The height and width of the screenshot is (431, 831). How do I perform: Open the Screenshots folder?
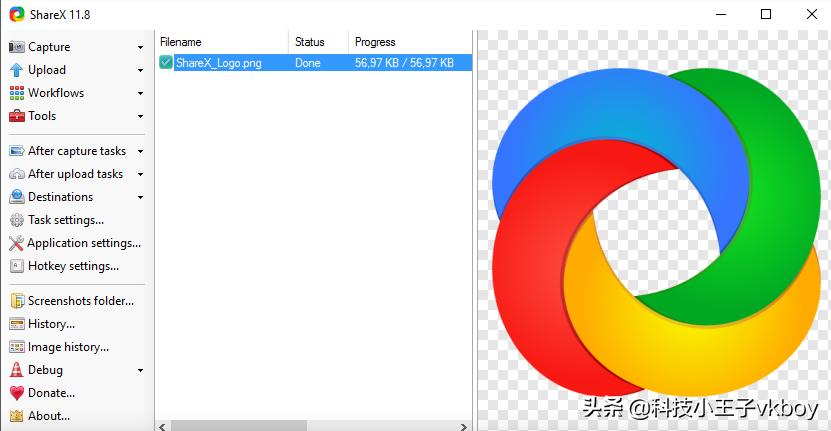81,301
